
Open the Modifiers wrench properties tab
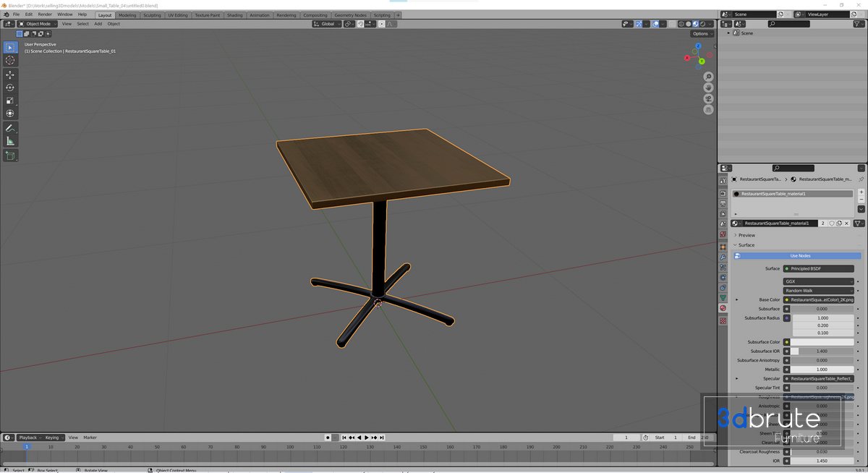723,257
